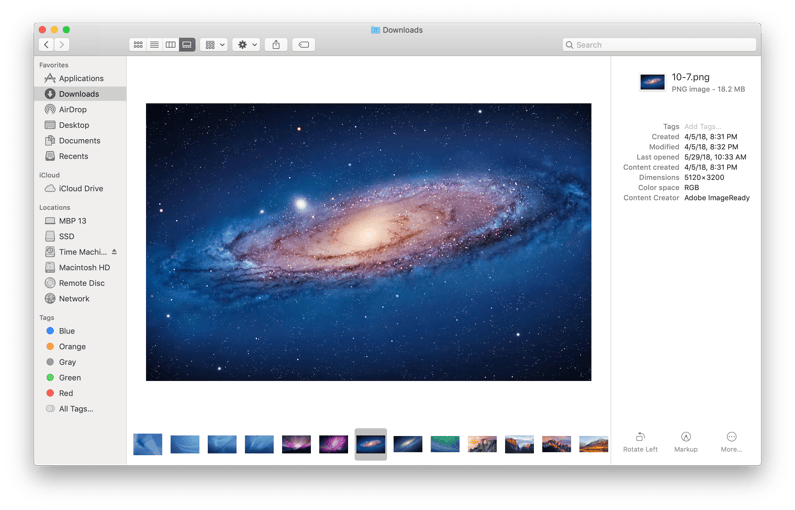Select the highlighted galaxy thumbnail
This screenshot has height=510, width=795.
pyautogui.click(x=371, y=444)
